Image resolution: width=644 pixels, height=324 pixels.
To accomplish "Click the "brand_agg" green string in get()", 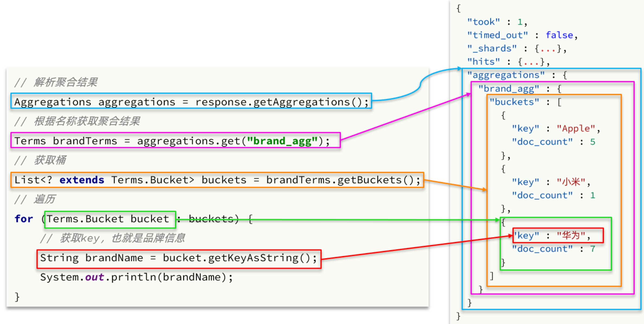I will (282, 141).
